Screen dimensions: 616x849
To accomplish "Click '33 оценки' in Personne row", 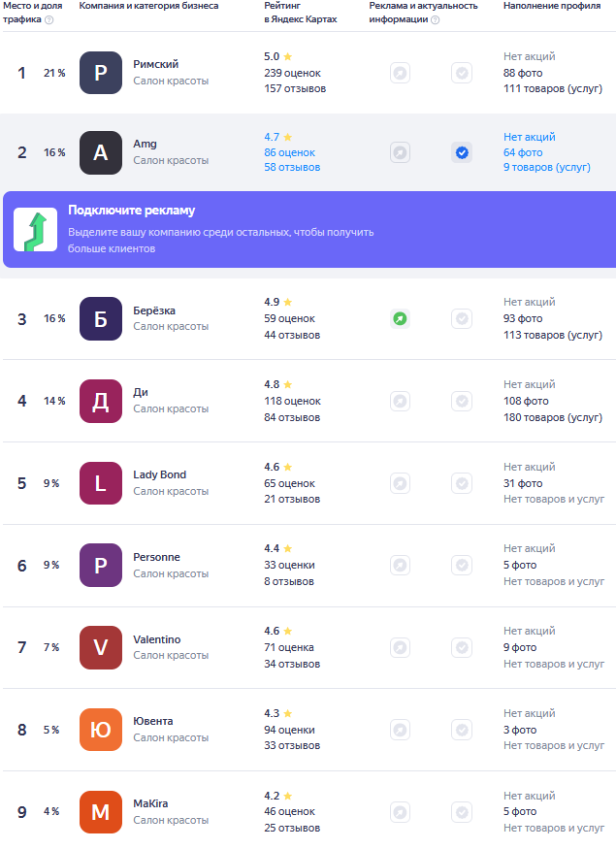I will tap(290, 566).
